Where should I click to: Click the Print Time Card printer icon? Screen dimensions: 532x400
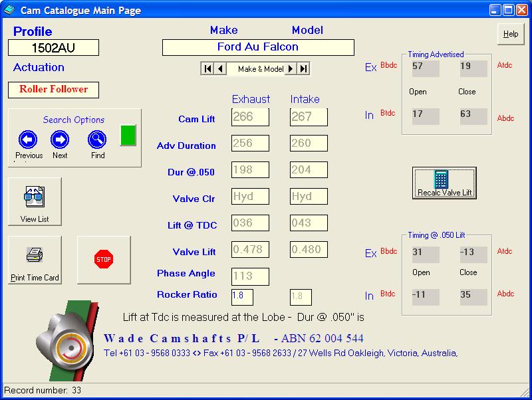tap(35, 260)
